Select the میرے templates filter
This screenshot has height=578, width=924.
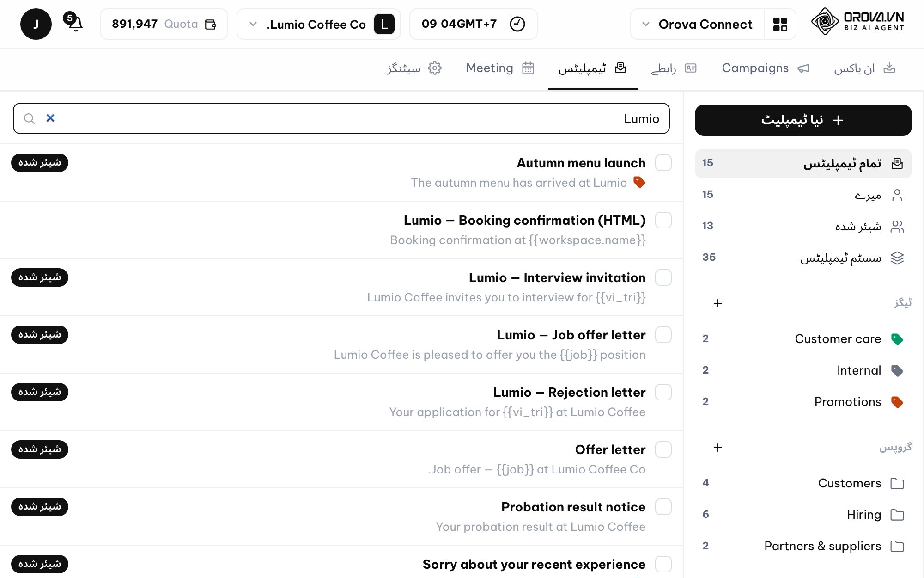click(803, 195)
